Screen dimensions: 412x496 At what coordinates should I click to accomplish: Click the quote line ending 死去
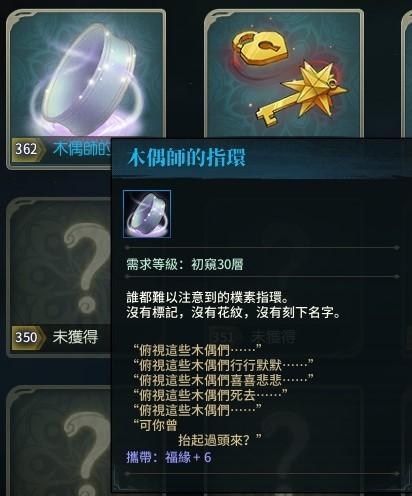coord(210,395)
